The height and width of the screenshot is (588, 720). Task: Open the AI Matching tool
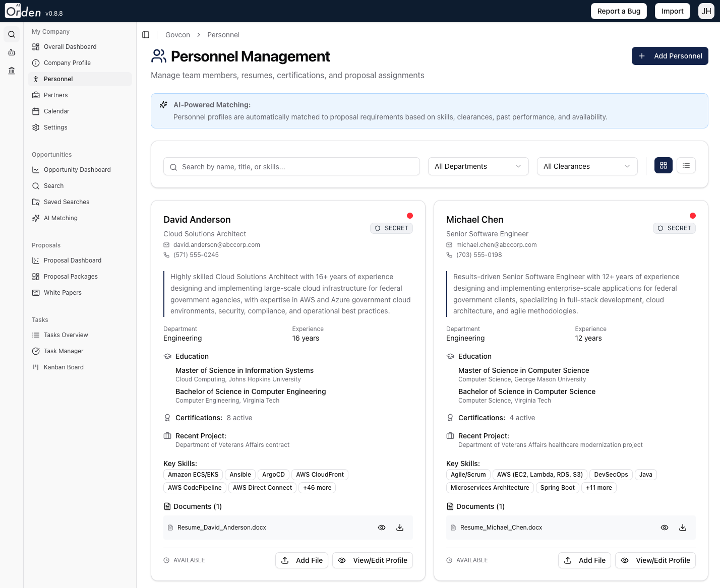[x=61, y=218]
